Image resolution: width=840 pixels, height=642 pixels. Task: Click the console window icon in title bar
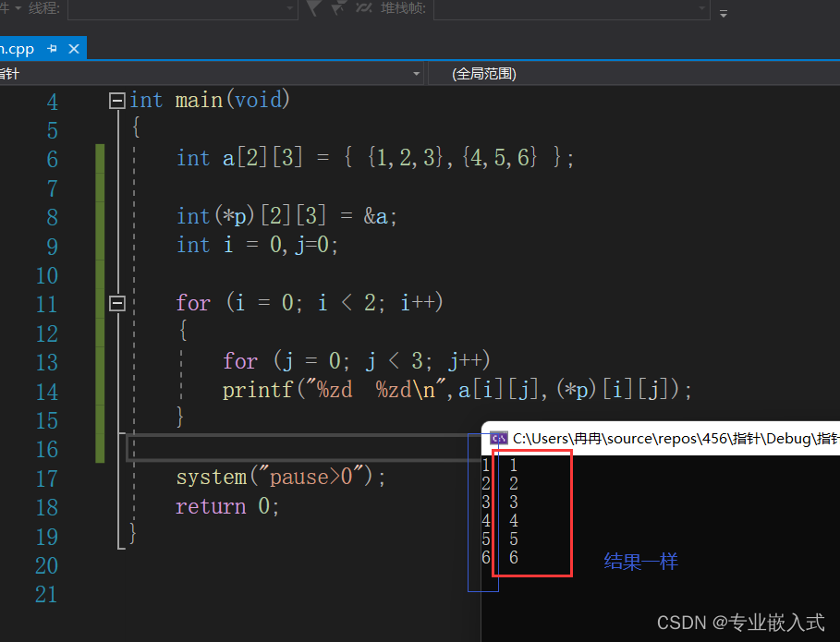(x=499, y=439)
